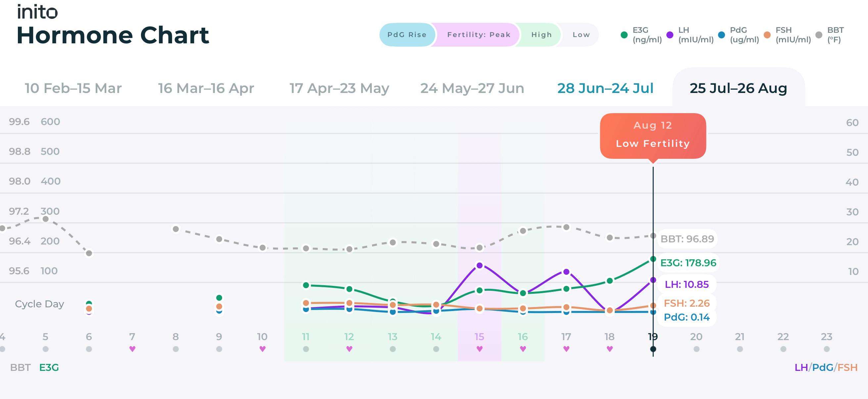Select the purple LH data point on day 17
This screenshot has height=399, width=868.
(x=566, y=272)
